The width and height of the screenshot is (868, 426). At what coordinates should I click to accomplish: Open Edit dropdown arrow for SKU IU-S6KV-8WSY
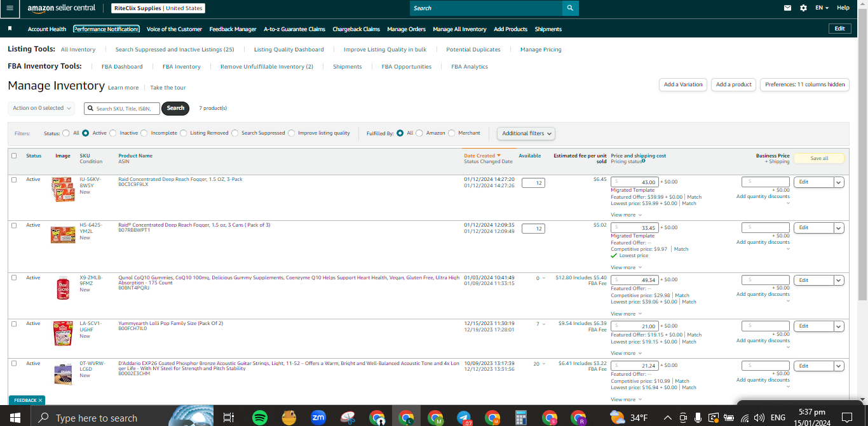pos(839,182)
